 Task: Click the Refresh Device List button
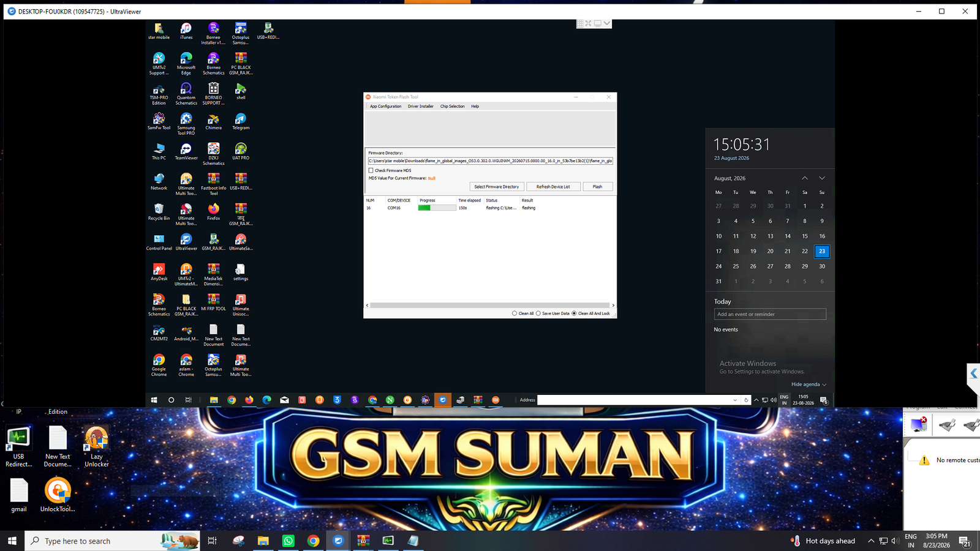[x=553, y=187]
